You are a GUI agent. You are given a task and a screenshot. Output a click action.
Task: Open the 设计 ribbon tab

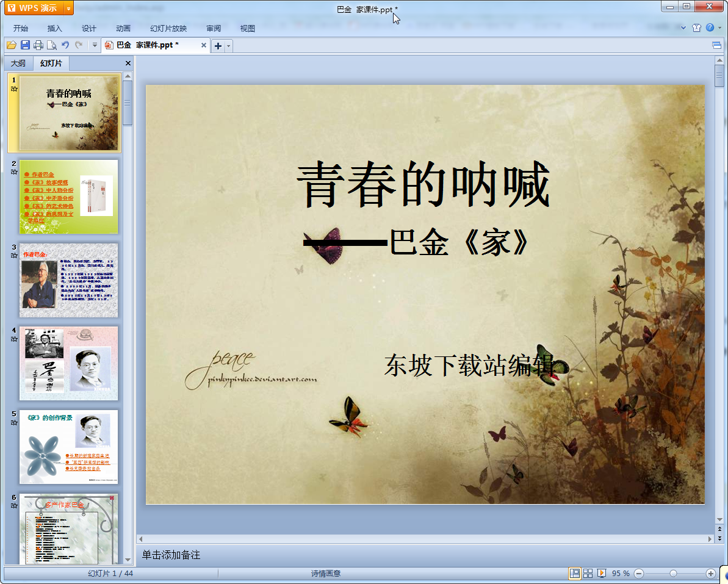tap(88, 28)
